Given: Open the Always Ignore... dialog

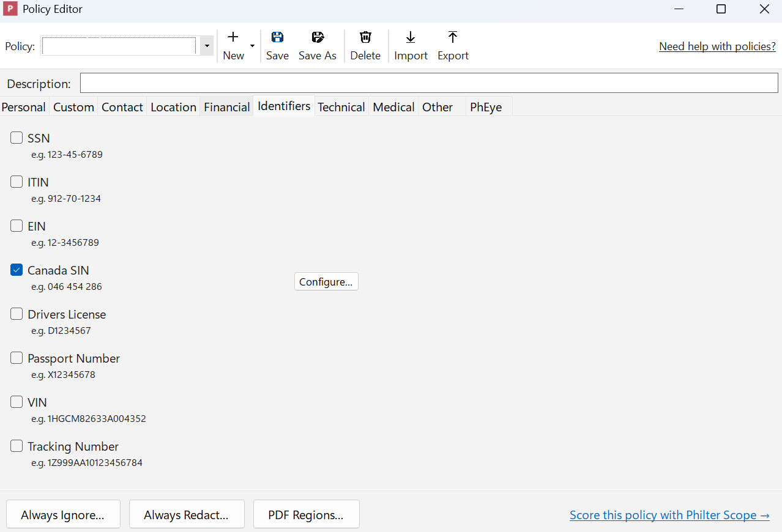Looking at the screenshot, I should coord(63,514).
